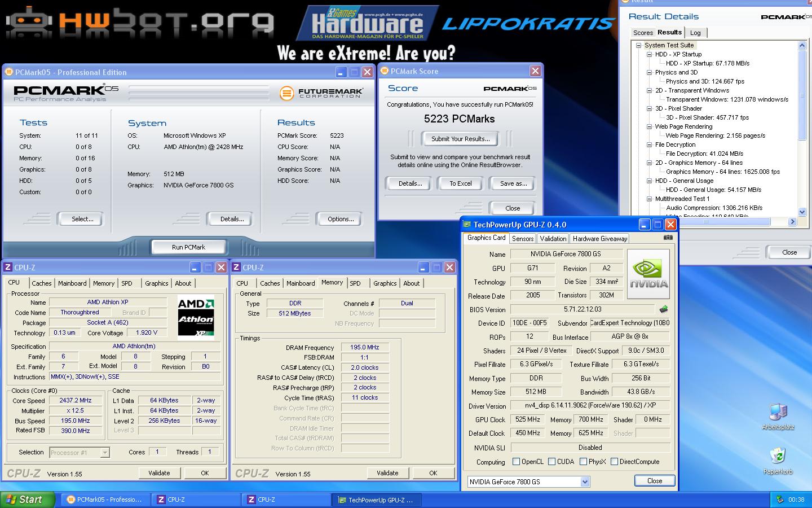812x508 pixels.
Task: Close the PCMark Score window with X
Action: (535, 71)
